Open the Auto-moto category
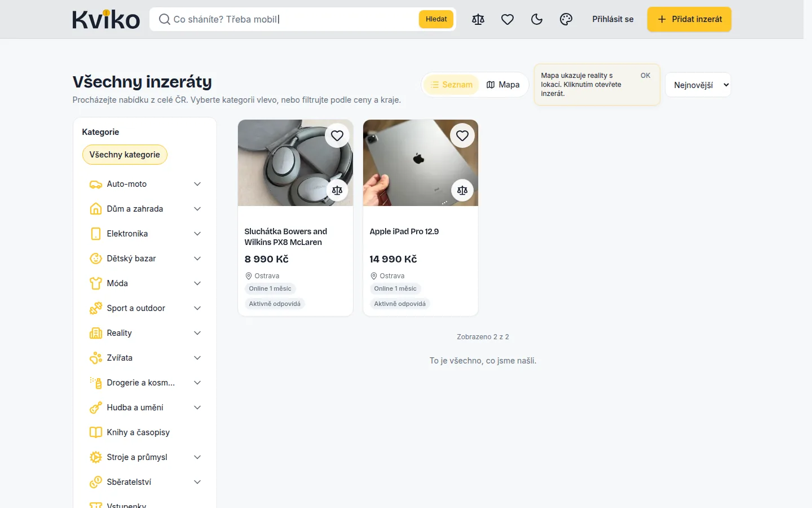The image size is (812, 508). (127, 184)
